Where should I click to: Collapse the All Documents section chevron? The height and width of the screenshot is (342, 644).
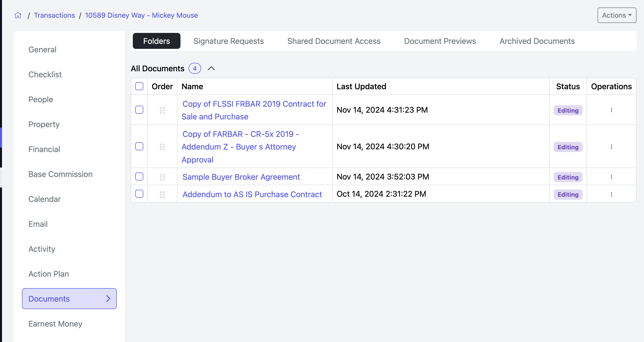(211, 68)
